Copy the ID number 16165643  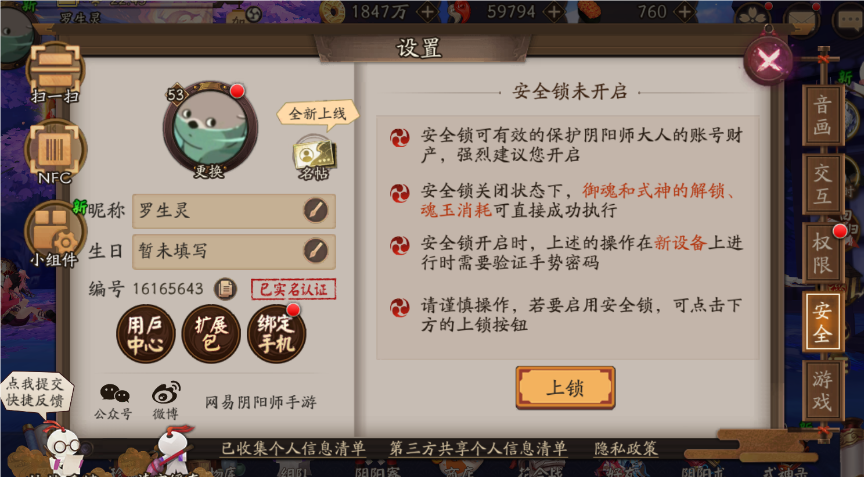pos(225,288)
